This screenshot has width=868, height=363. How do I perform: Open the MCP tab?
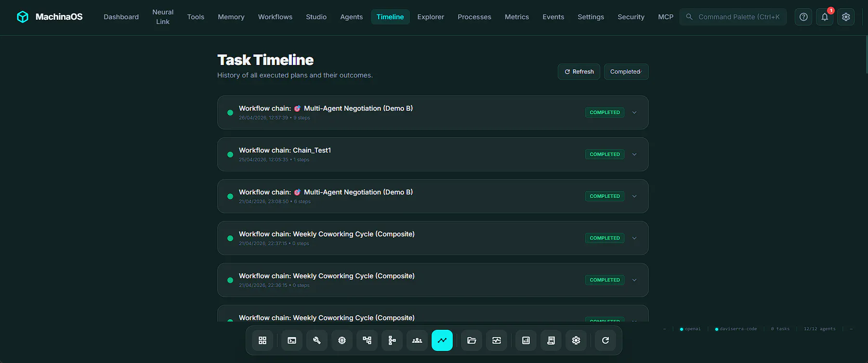[666, 17]
